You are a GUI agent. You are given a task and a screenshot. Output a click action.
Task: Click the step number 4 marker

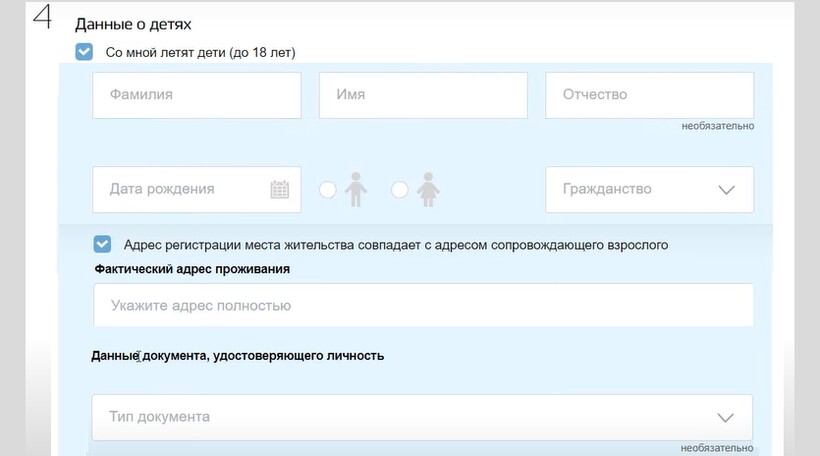tap(42, 19)
